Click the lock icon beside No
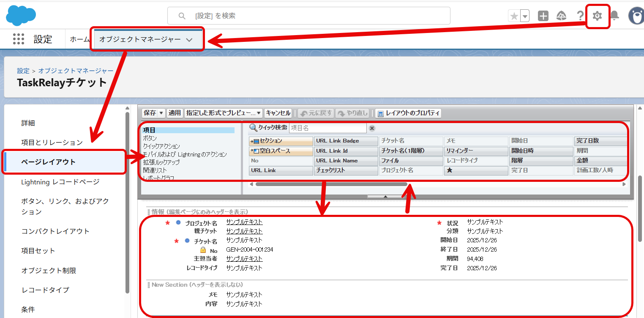644x318 pixels. point(203,250)
